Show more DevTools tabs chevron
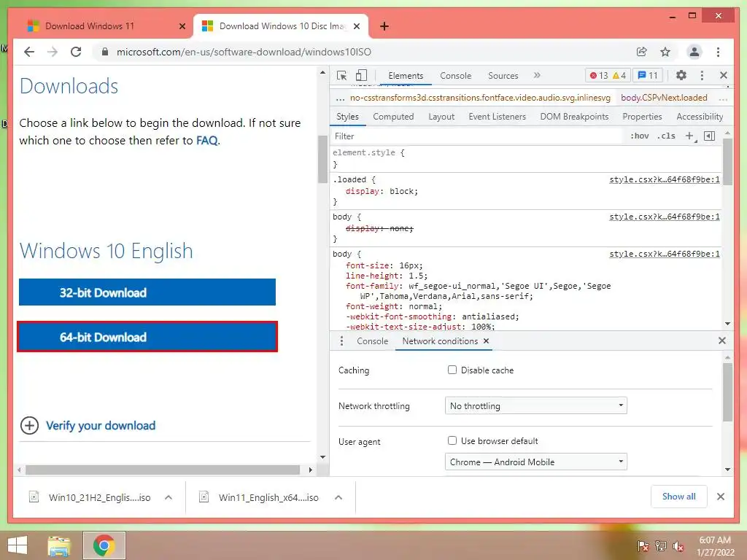747x560 pixels. point(537,75)
